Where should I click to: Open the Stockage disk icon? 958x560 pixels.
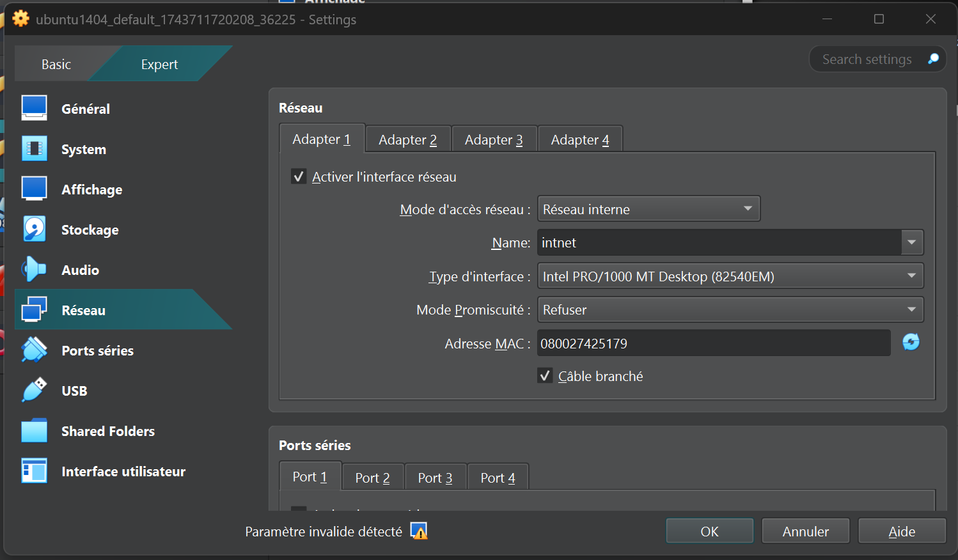[x=35, y=229]
